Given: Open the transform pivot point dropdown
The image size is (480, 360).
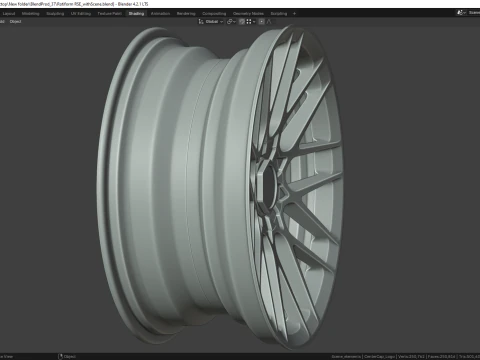Looking at the screenshot, I should (x=231, y=21).
